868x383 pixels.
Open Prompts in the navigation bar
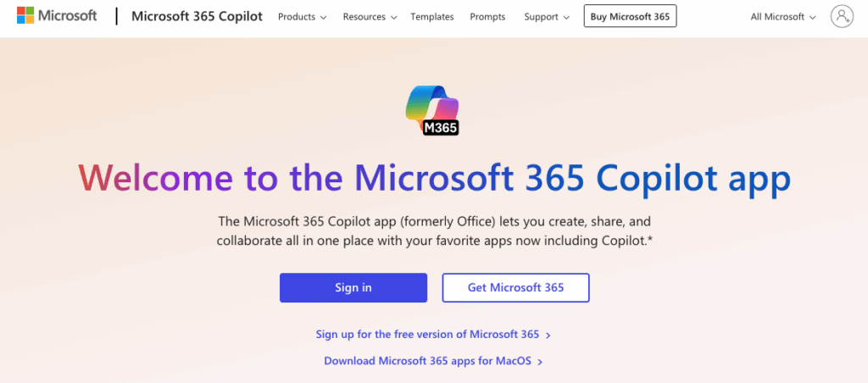pyautogui.click(x=487, y=17)
